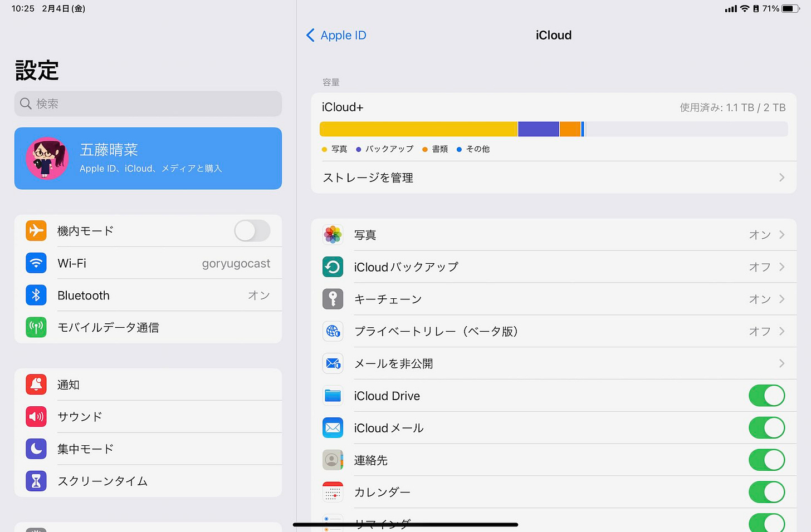This screenshot has width=811, height=532.
Task: Go back to Apple ID
Action: point(336,35)
